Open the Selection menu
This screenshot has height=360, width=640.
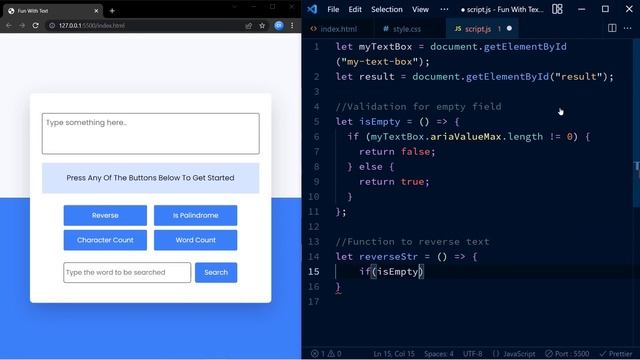(387, 9)
